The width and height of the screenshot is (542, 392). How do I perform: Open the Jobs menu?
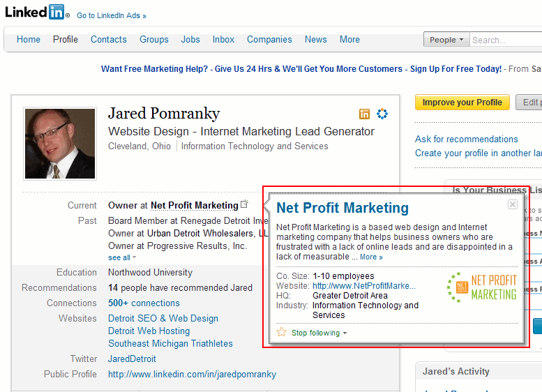tap(190, 39)
